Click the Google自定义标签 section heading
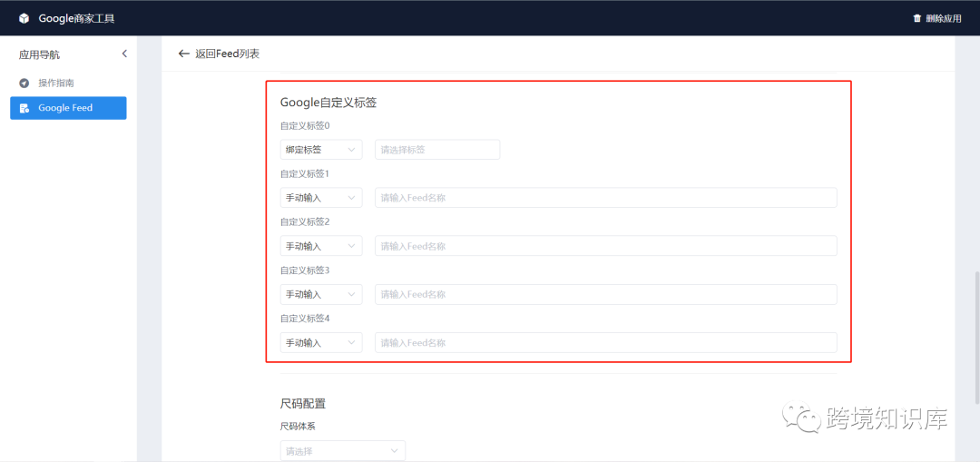Screen dimensions: 980x462 click(x=328, y=103)
